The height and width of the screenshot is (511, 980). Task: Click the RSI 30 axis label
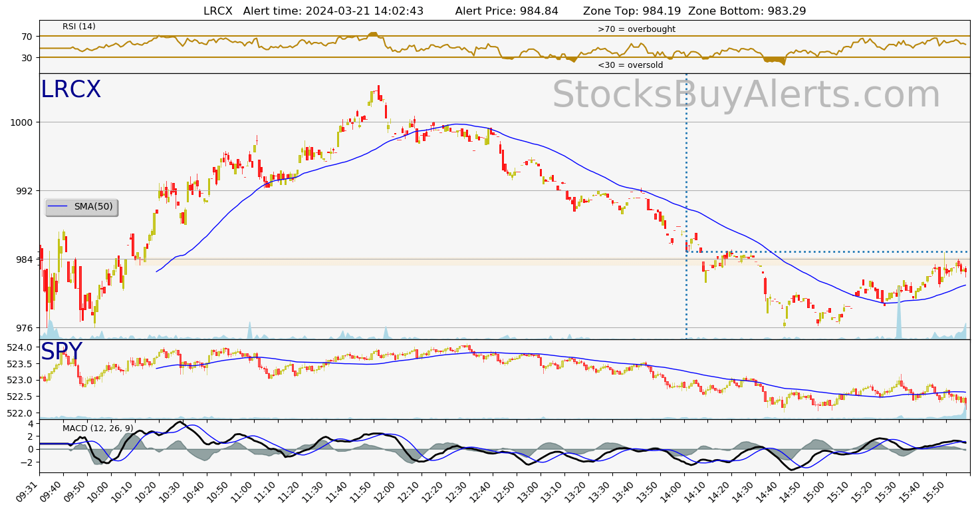pos(27,58)
